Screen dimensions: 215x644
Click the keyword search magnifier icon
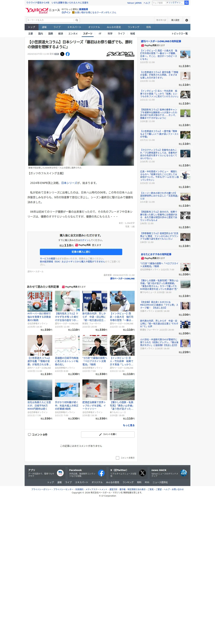click(x=77, y=20)
